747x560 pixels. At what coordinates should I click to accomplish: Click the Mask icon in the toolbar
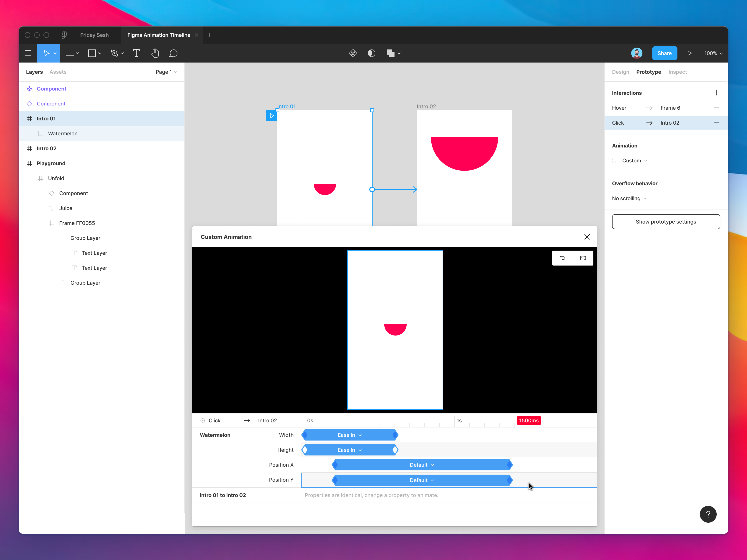click(x=371, y=53)
